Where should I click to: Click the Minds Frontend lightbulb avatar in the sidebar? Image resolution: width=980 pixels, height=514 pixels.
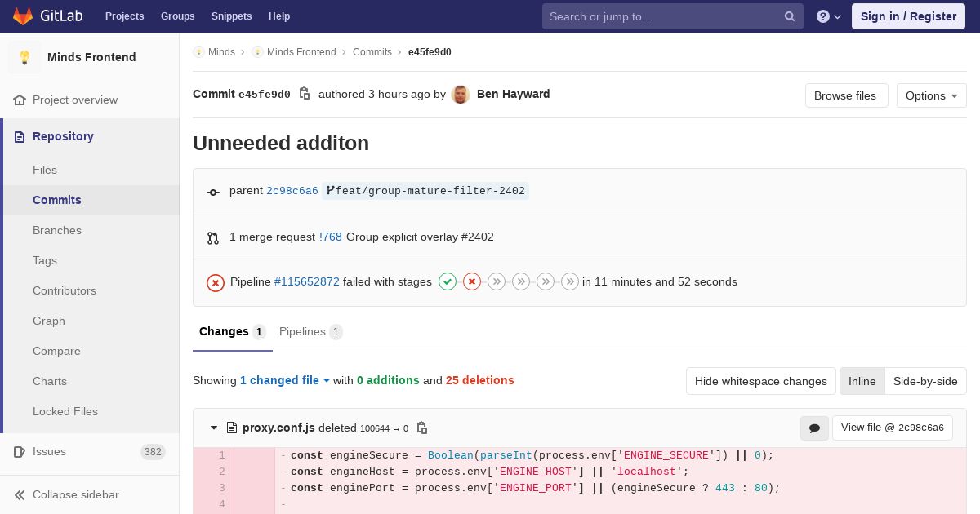click(x=24, y=57)
